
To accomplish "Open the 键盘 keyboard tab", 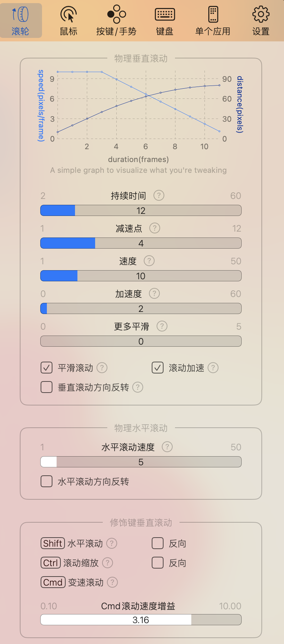I will click(165, 21).
